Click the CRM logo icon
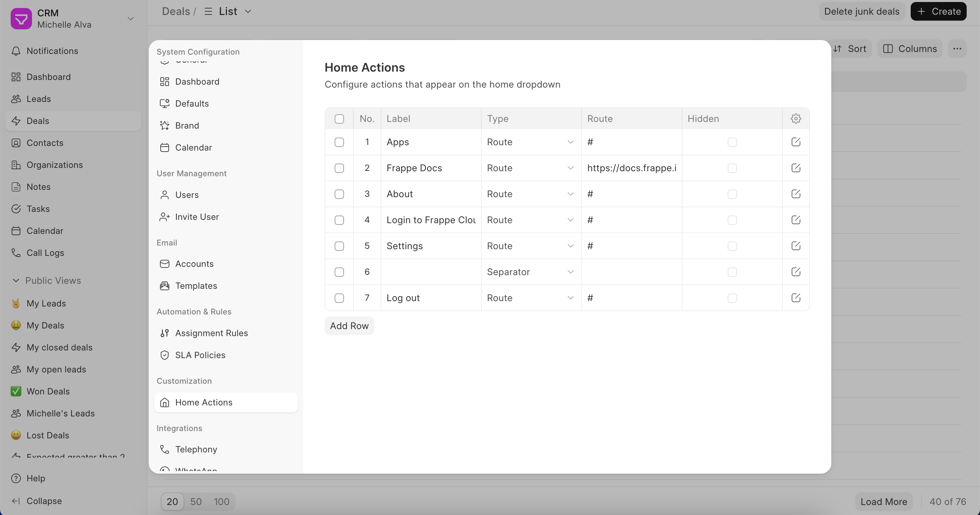980x515 pixels. click(x=21, y=19)
